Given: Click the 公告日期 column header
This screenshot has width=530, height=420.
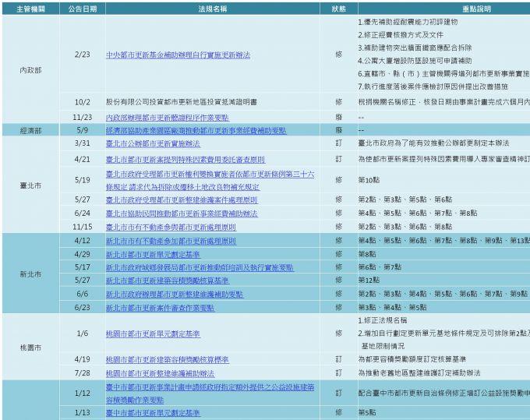Looking at the screenshot, I should [x=83, y=9].
